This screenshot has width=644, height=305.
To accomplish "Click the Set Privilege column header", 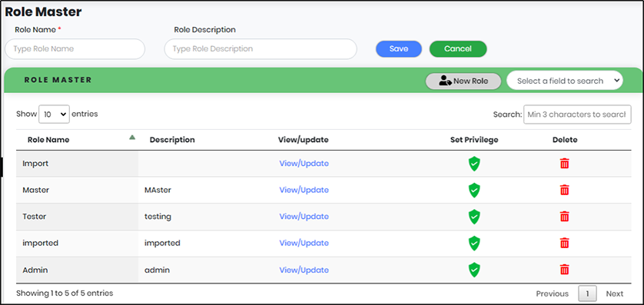I will pyautogui.click(x=474, y=140).
